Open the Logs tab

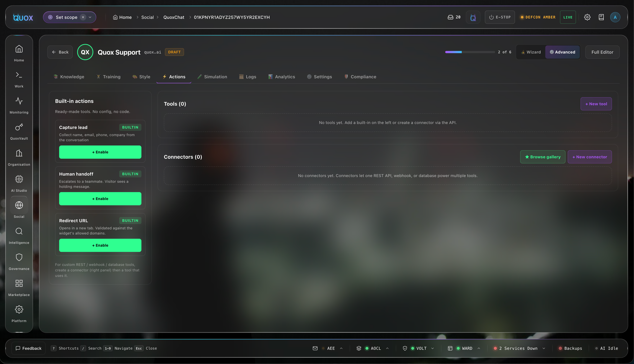[x=248, y=77]
